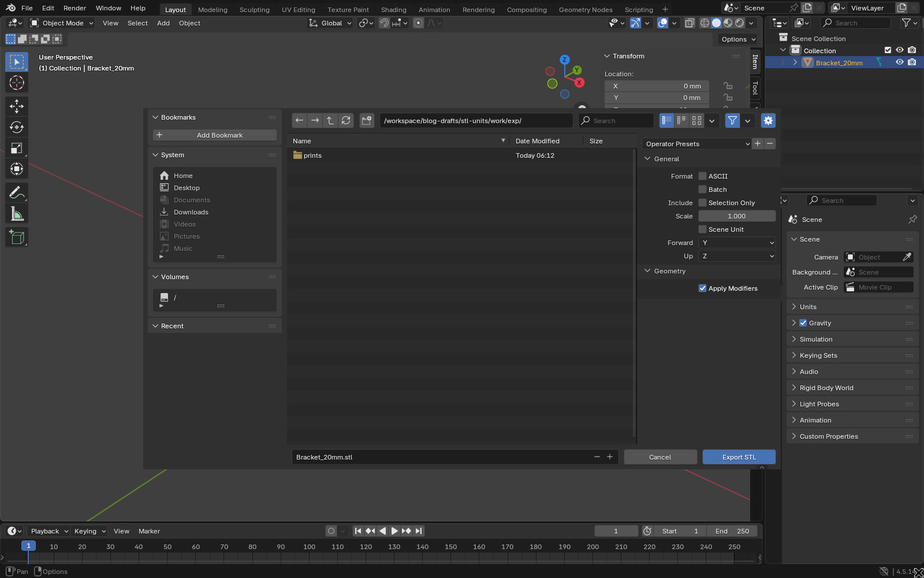Open Downloads in the System list
Screen dimensions: 924x578
click(x=191, y=212)
